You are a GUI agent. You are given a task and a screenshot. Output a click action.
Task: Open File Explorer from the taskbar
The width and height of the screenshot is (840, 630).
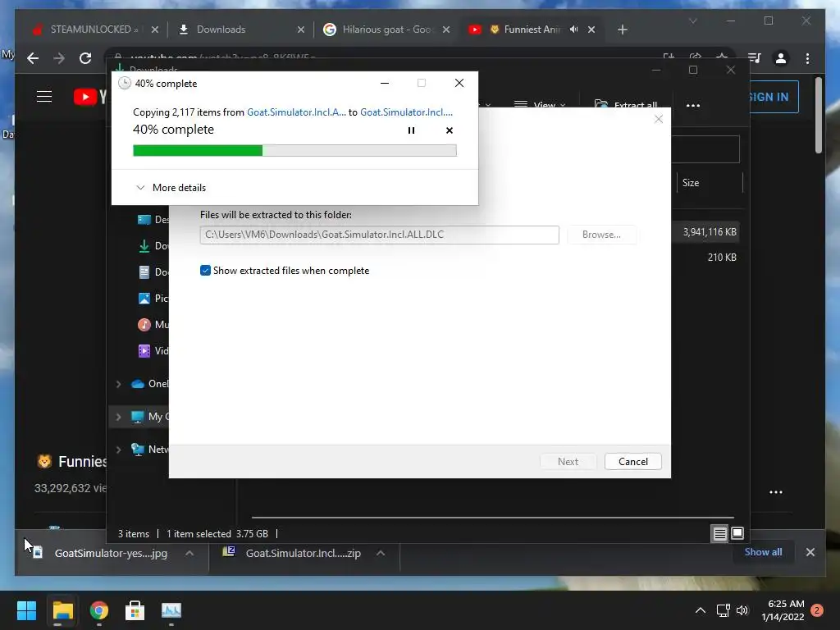click(x=62, y=610)
